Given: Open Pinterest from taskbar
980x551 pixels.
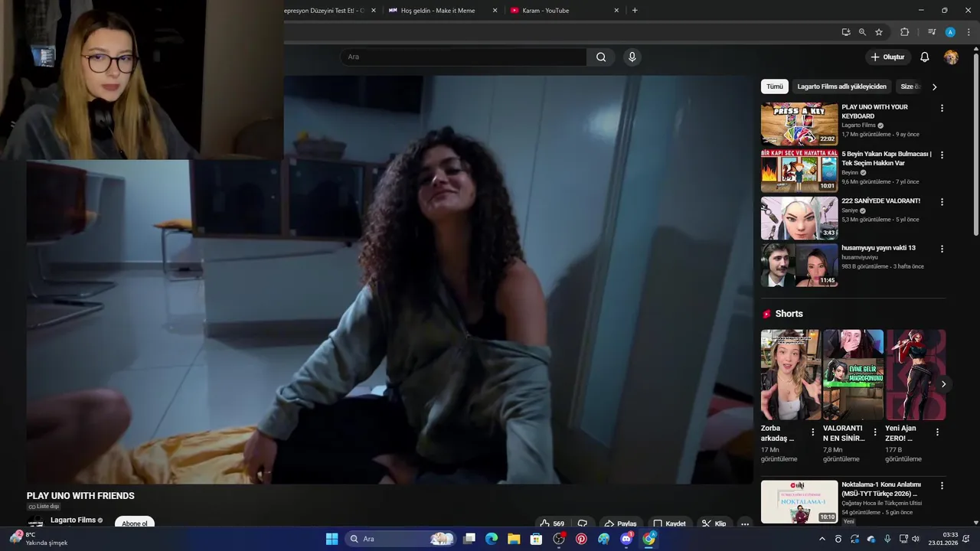Looking at the screenshot, I should click(581, 539).
